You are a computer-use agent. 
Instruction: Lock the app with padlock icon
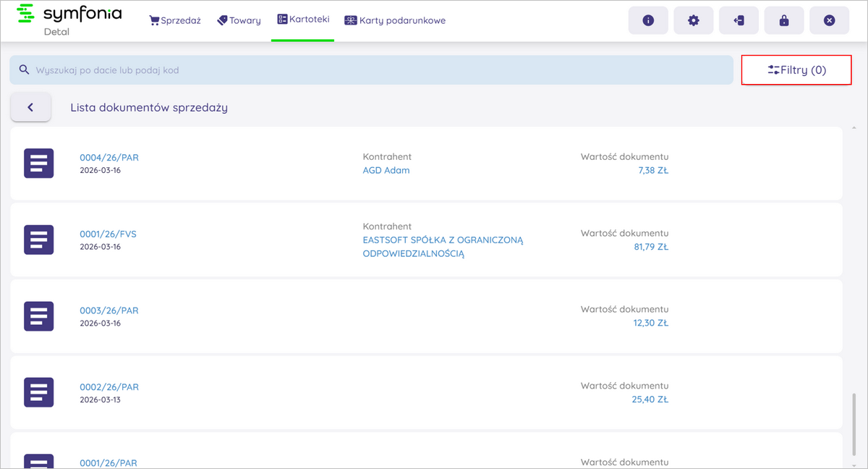[x=784, y=20]
